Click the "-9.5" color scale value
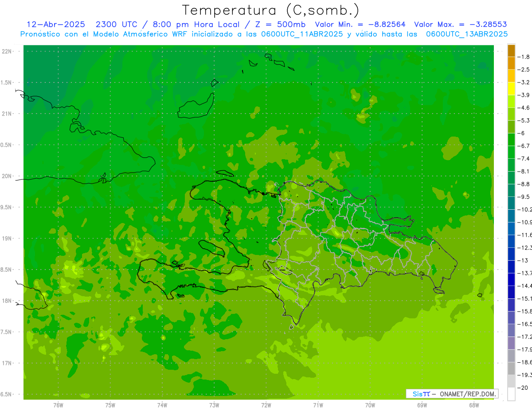 524,196
